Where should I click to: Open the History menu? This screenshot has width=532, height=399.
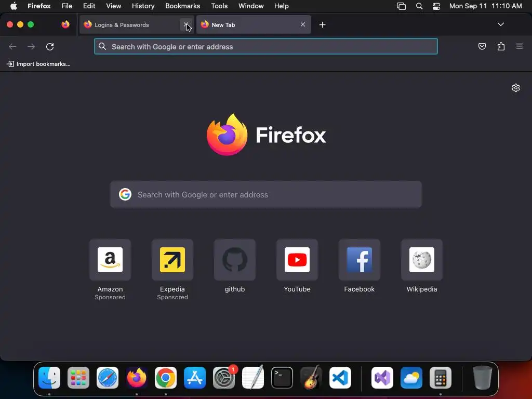tap(143, 6)
